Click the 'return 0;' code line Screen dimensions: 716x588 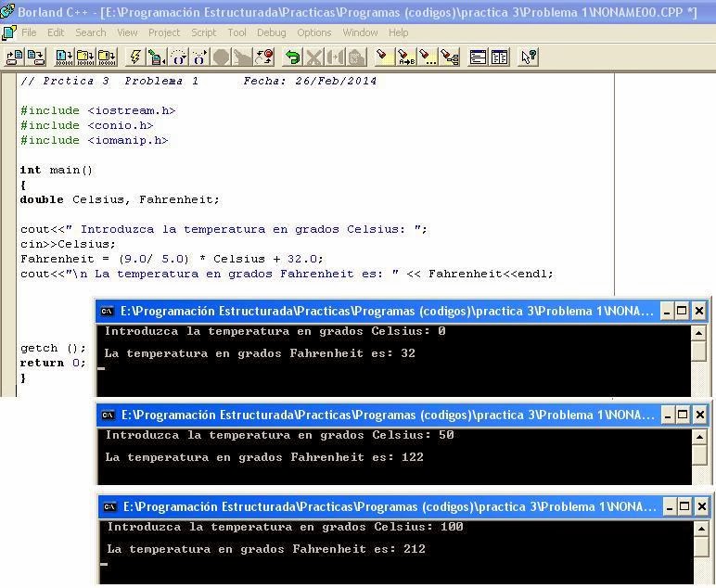pyautogui.click(x=53, y=363)
